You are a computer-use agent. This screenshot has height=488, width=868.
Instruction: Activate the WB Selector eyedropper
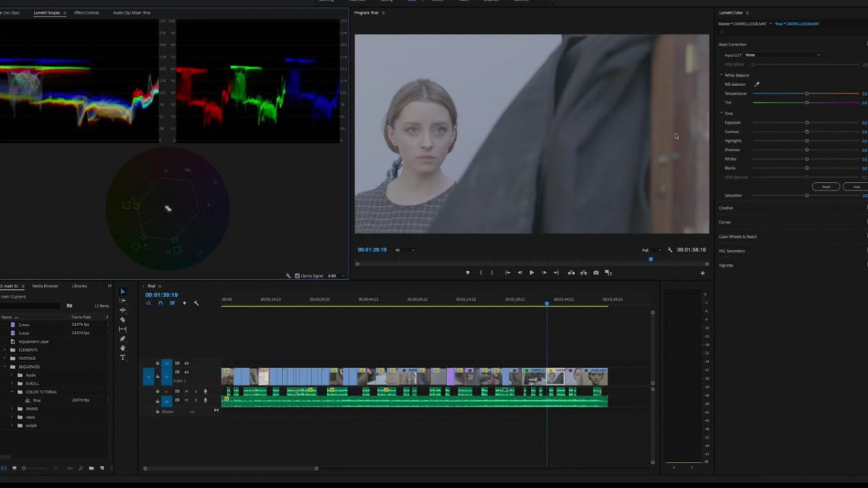point(757,83)
